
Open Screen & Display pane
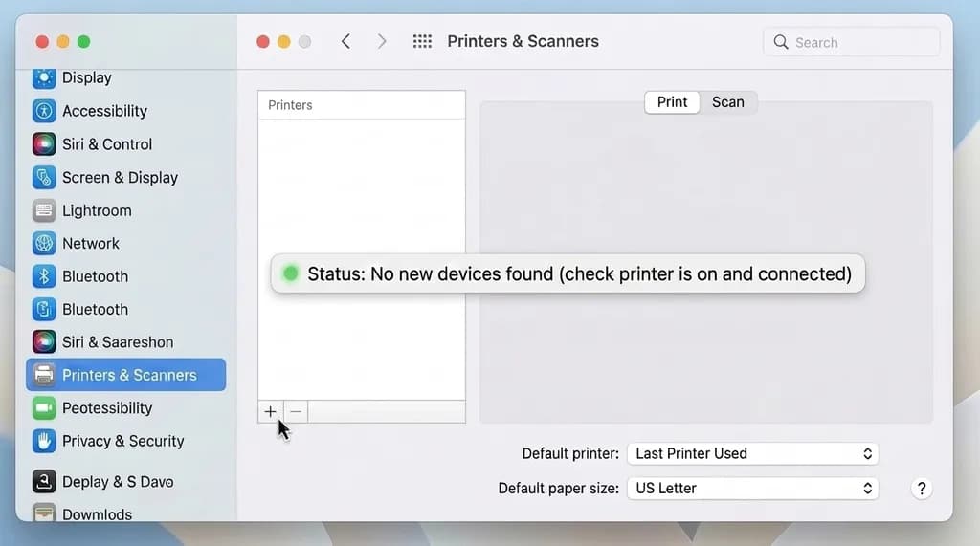(125, 178)
